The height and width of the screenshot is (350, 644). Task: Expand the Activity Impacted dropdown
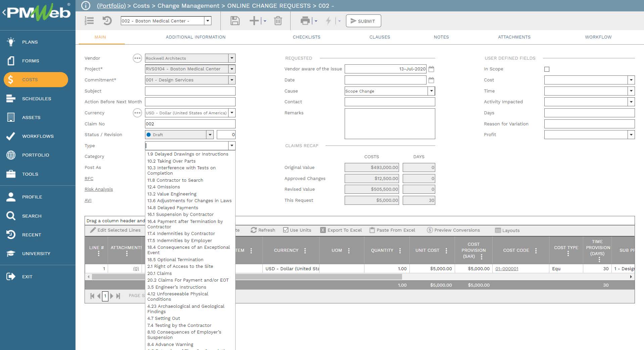coord(631,102)
